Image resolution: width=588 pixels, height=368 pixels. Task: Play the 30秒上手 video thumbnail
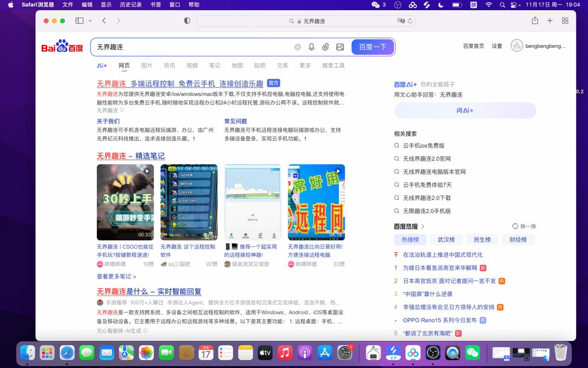(125, 202)
